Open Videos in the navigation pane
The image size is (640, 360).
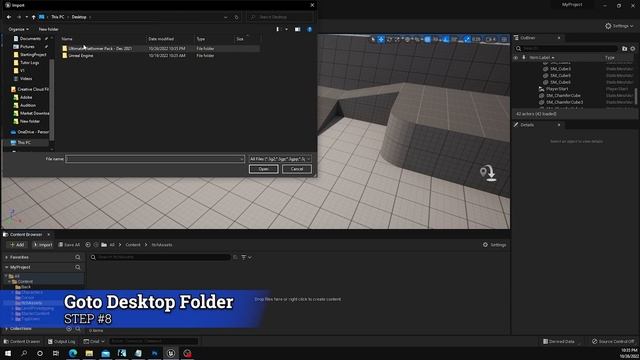pos(26,78)
